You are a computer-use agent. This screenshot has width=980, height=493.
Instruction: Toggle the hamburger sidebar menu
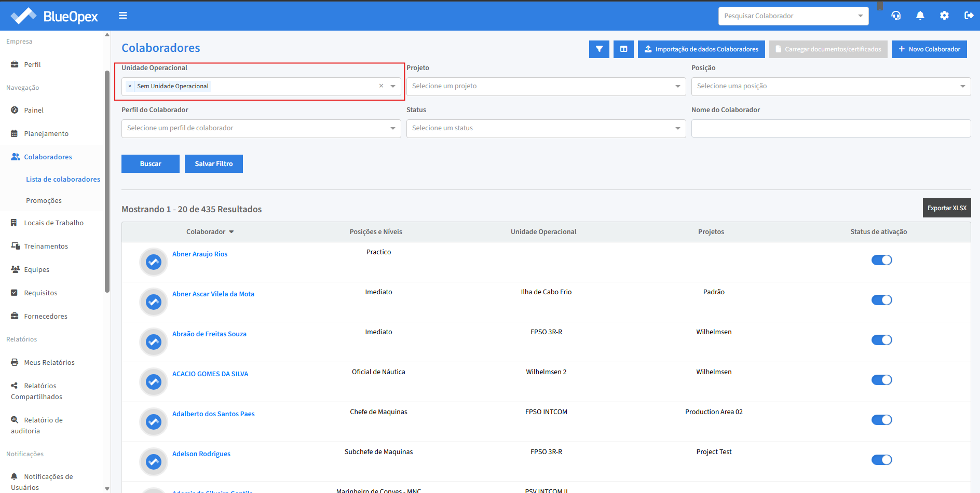(x=123, y=16)
